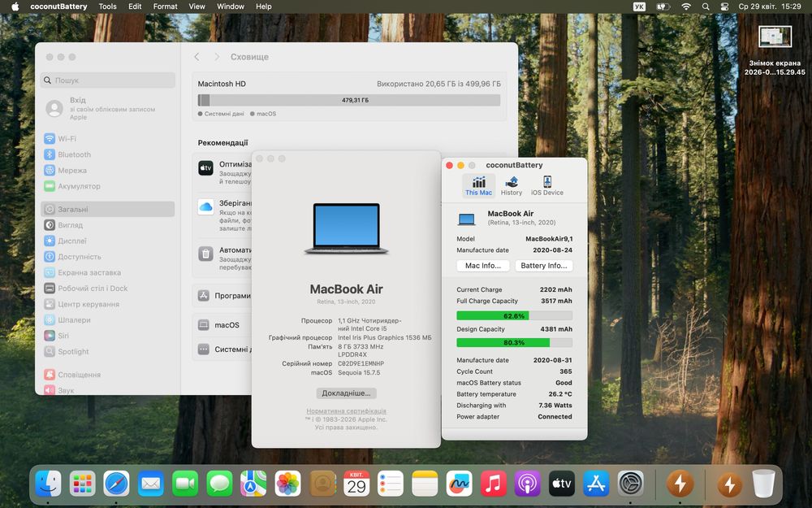
Task: Open Mail from the Dock
Action: pyautogui.click(x=151, y=484)
